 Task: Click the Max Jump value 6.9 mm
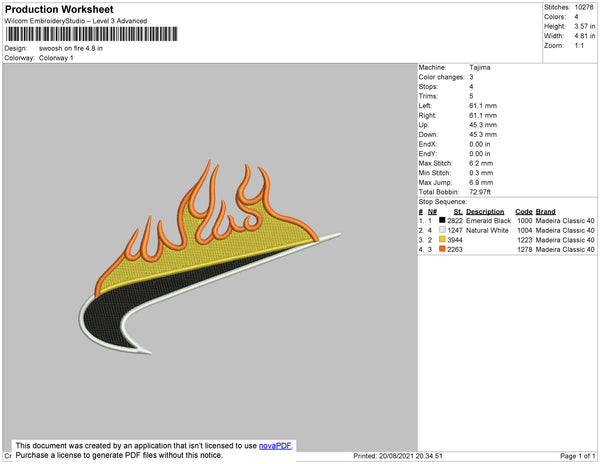(x=481, y=182)
